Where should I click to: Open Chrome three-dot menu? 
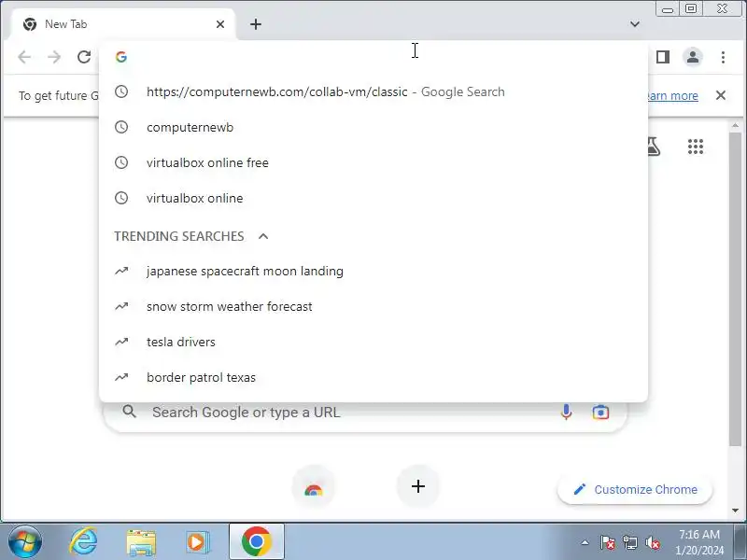(x=723, y=57)
